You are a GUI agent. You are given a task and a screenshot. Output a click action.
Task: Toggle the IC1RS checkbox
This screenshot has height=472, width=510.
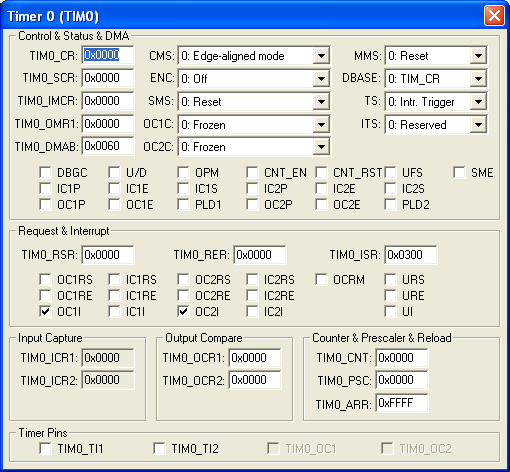tap(114, 279)
